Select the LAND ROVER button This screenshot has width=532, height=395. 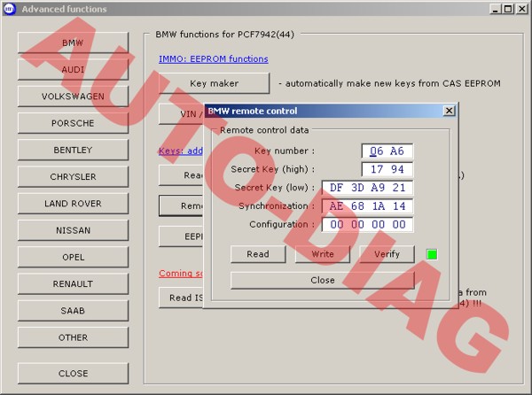coord(73,204)
